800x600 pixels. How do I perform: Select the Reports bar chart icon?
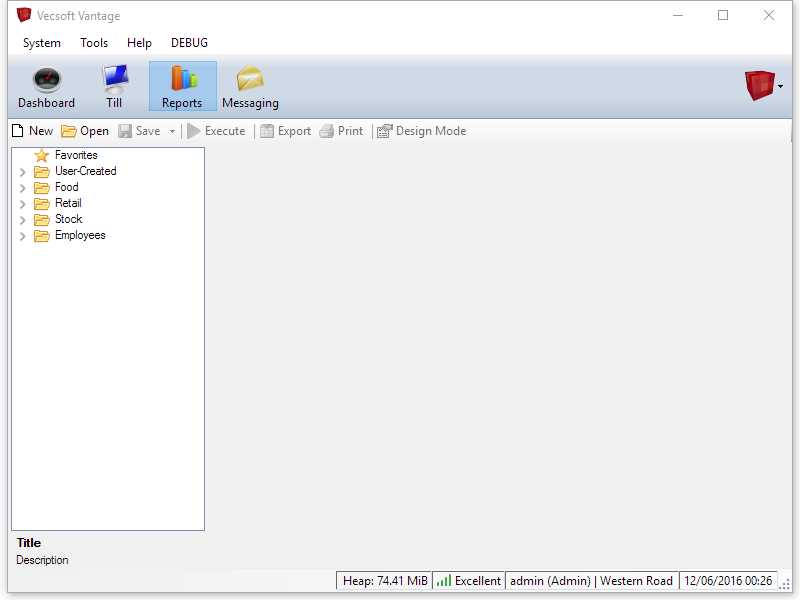click(182, 80)
